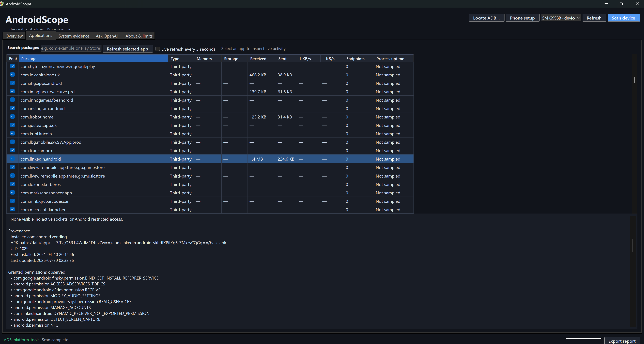
Task: Select the com.ihg.apps.android row
Action: coord(210,83)
